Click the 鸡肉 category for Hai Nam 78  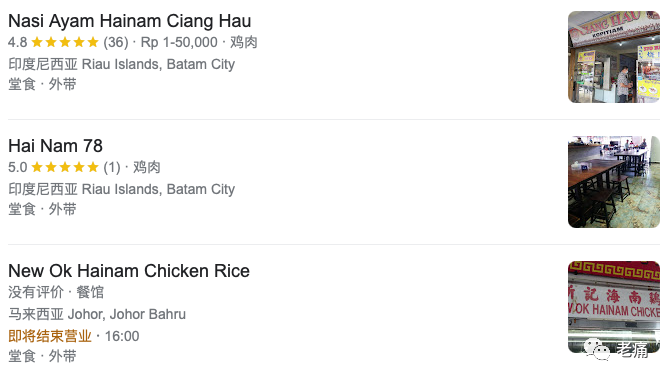coord(147,167)
